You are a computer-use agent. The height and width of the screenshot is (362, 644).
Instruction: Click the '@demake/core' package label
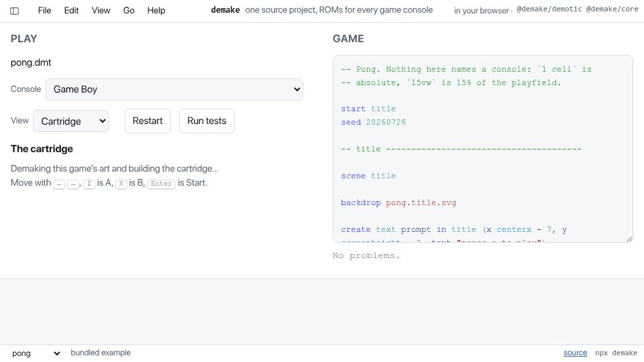click(612, 9)
